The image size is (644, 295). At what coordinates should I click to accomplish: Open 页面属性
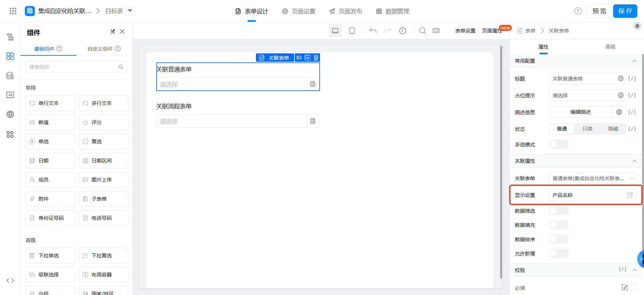click(492, 31)
